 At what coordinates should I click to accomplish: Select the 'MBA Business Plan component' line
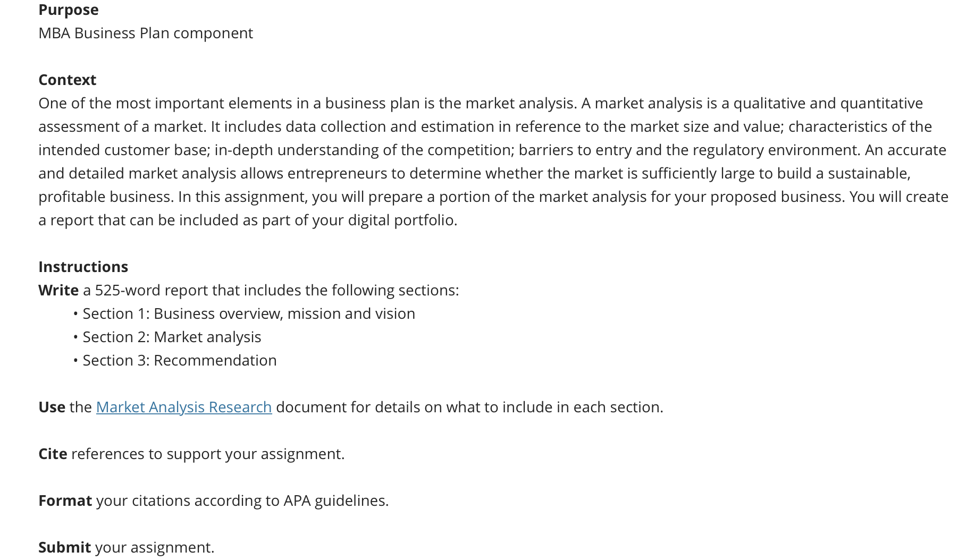pos(146,33)
